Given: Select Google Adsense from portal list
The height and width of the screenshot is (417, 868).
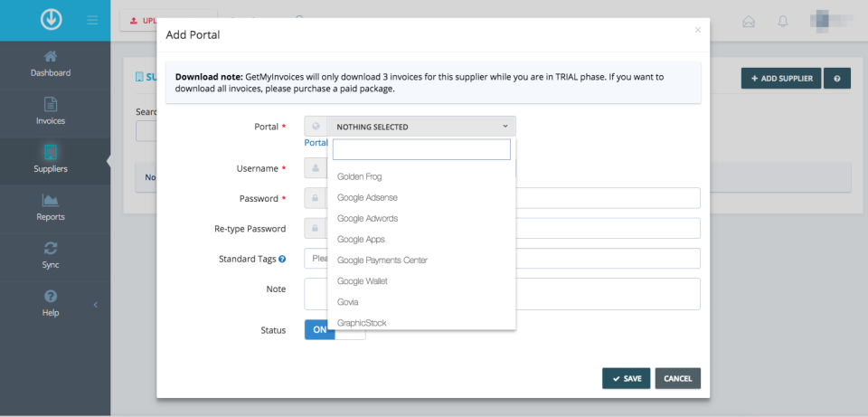Looking at the screenshot, I should point(367,197).
